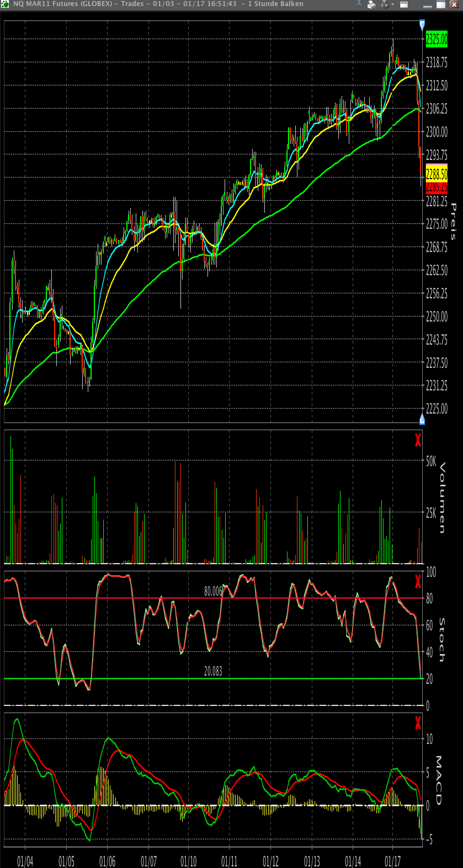The image size is (463, 868).
Task: Remove the MACD panel using its red X
Action: pyautogui.click(x=418, y=722)
